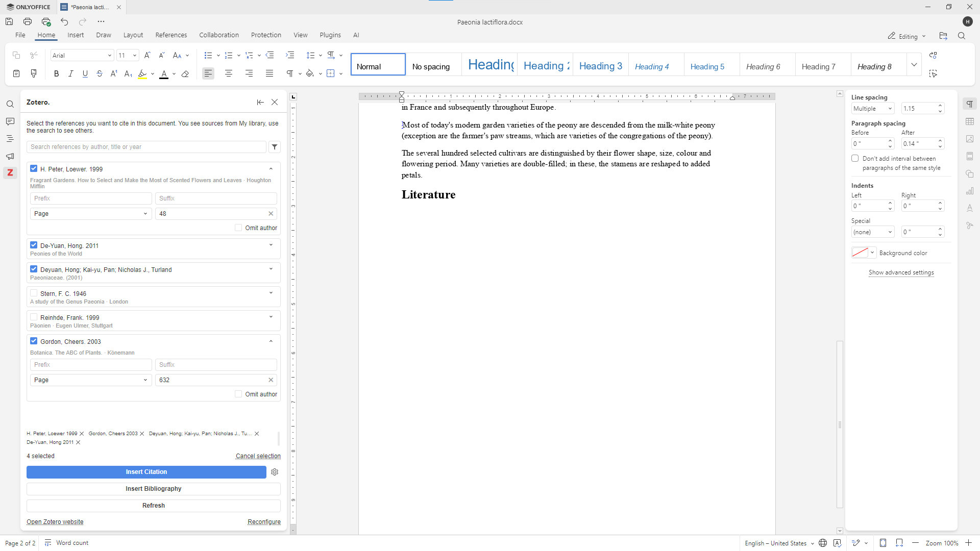Expand the Stern, F. C. 1946 entry
The image size is (980, 551).
click(x=271, y=293)
